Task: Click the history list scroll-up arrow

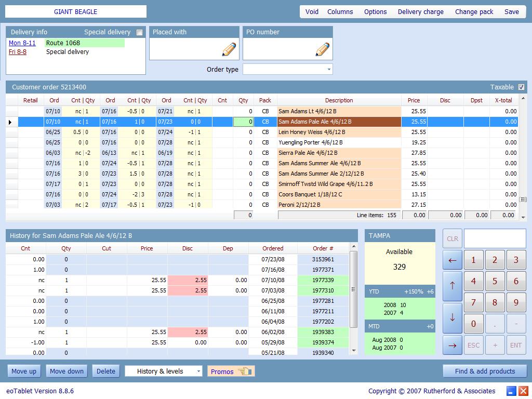Action: pos(354,246)
